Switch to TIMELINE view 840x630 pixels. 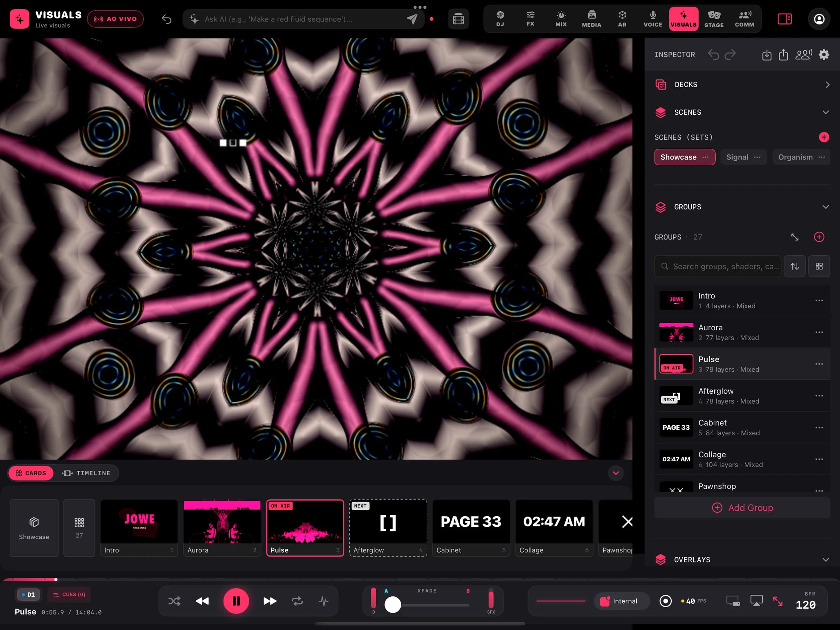tap(86, 473)
